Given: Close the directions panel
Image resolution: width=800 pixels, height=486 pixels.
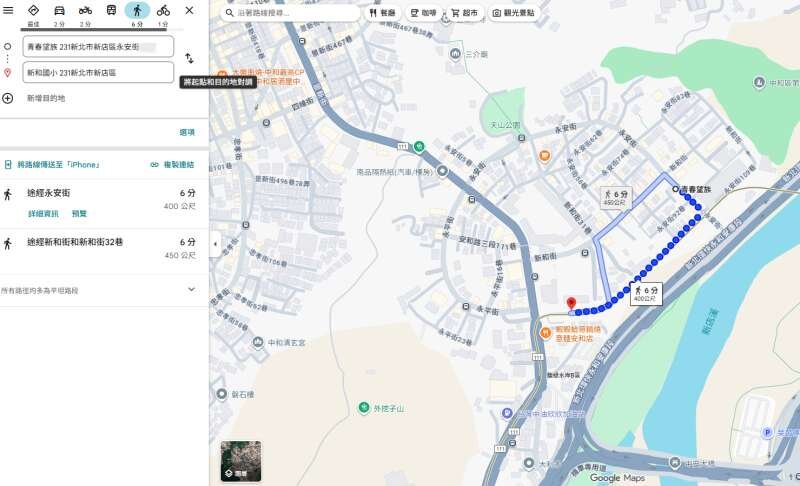Looking at the screenshot, I should [x=189, y=10].
